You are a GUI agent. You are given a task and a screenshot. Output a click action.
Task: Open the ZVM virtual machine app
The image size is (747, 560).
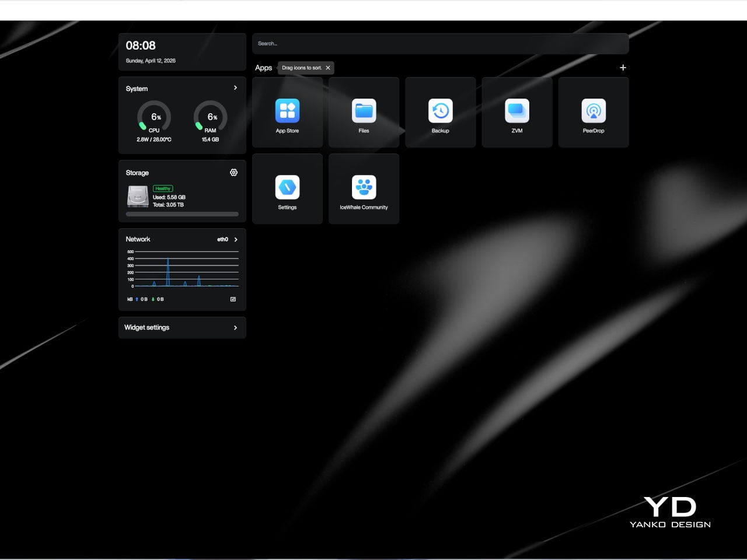pos(516,111)
